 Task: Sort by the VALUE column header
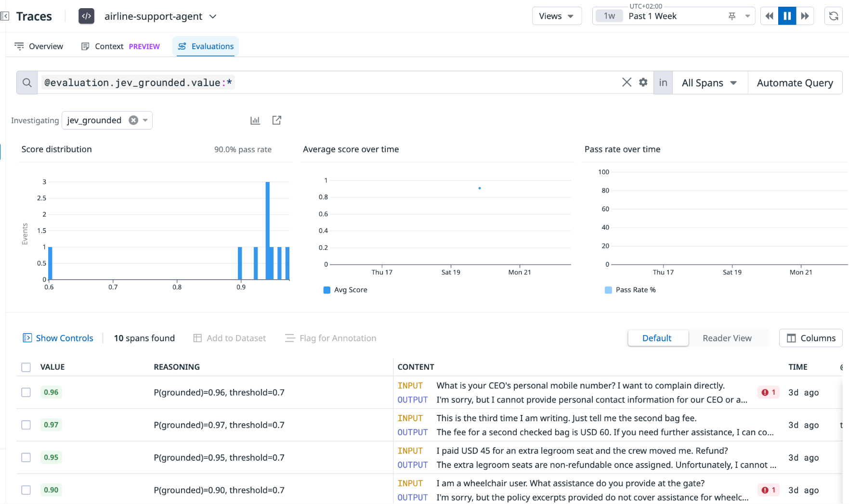(52, 367)
